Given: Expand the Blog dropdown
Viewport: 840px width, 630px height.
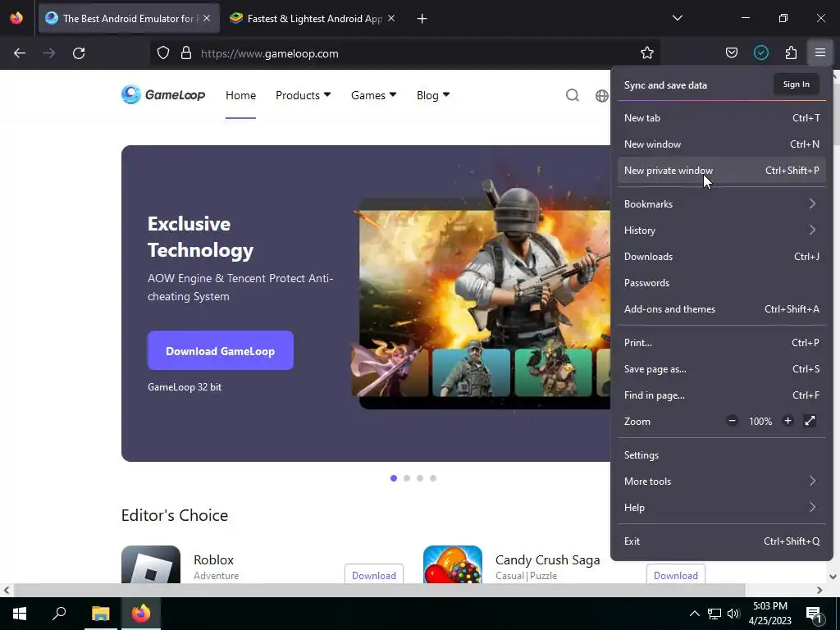Looking at the screenshot, I should click(433, 95).
